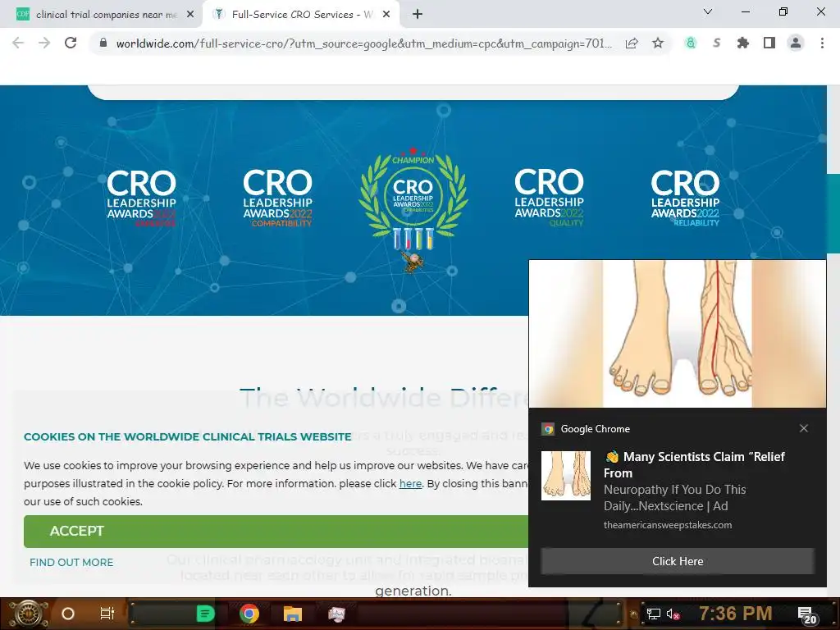Open Cortana search circle in taskbar
This screenshot has width=840, height=630.
click(x=68, y=614)
